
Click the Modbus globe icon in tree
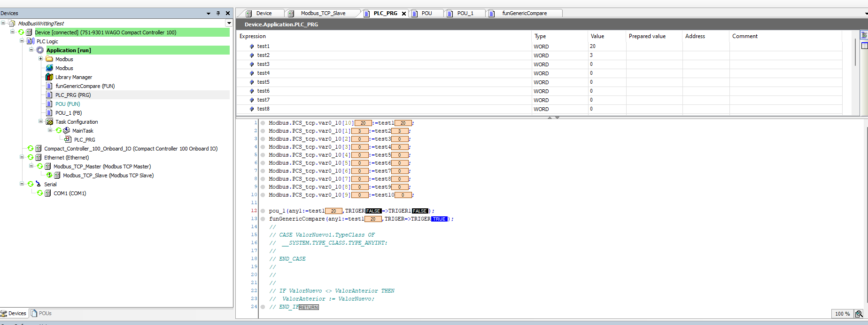49,68
